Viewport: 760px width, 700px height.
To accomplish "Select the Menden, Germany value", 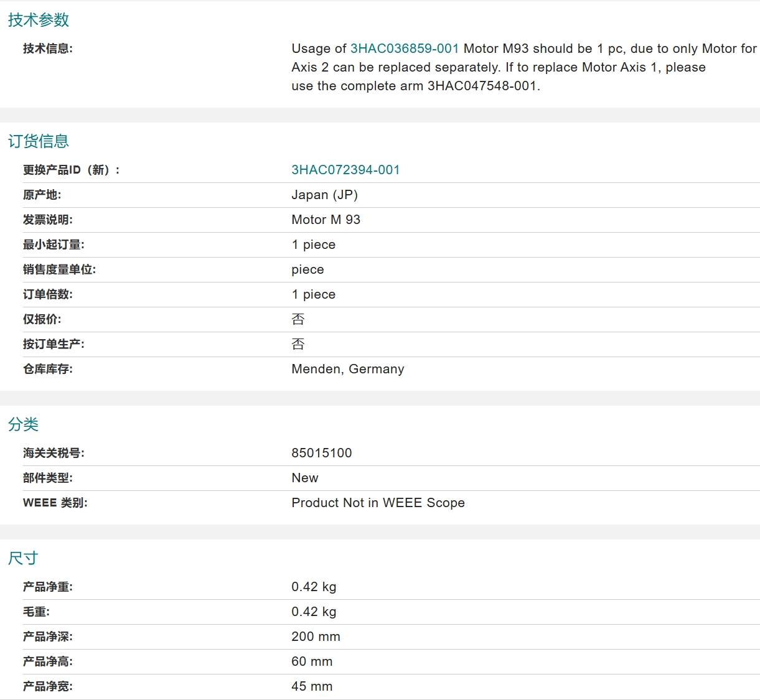I will [x=348, y=369].
